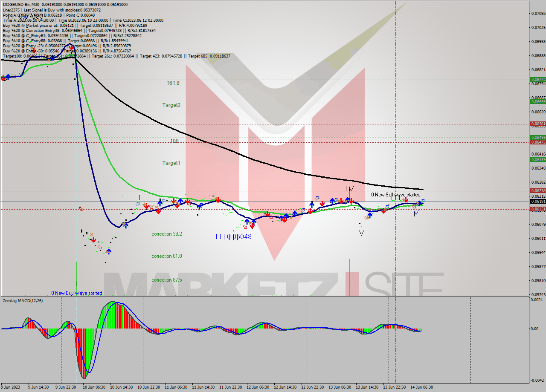Click '11 Jun 22:30' on time axis
This screenshot has width=546, height=392.
(x=230, y=387)
